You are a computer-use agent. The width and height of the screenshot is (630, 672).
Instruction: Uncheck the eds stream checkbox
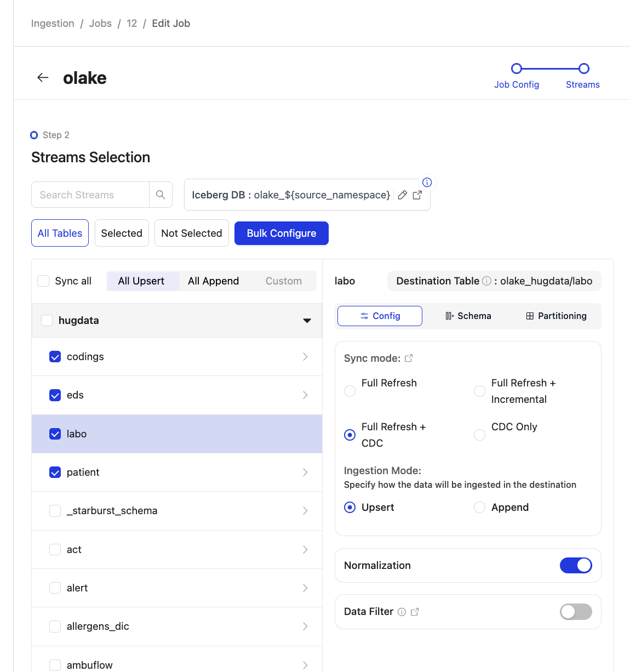(55, 395)
